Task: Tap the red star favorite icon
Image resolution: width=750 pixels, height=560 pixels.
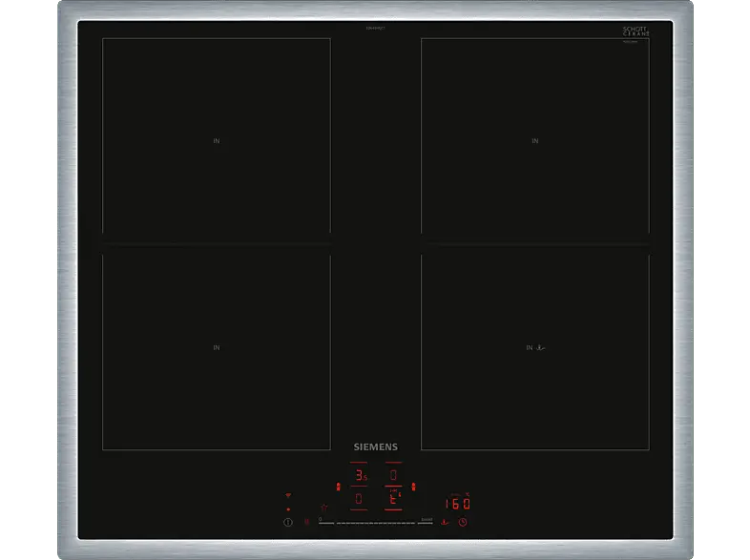Action: coord(323,508)
